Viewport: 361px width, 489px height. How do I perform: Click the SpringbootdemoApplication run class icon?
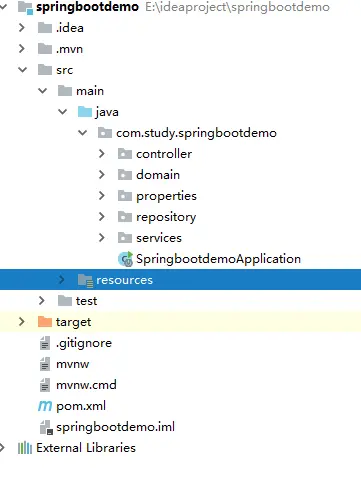[x=125, y=259]
